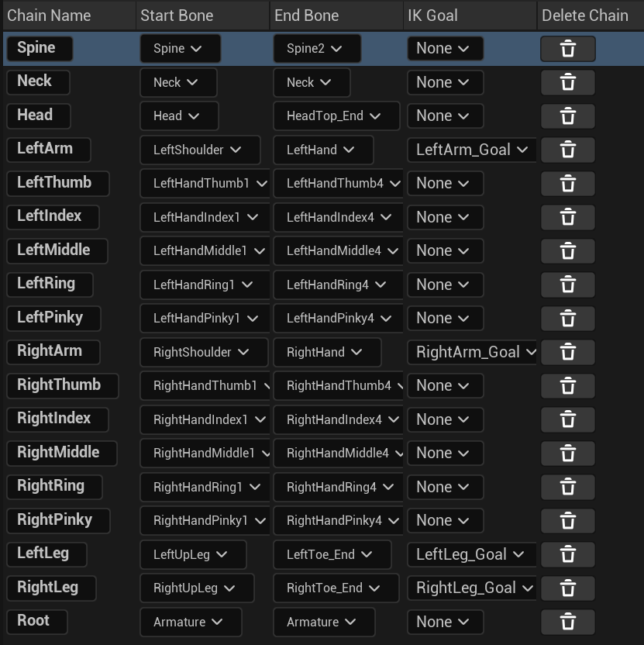The image size is (644, 645).
Task: Delete the LeftThumb chain with trash icon
Action: point(567,184)
